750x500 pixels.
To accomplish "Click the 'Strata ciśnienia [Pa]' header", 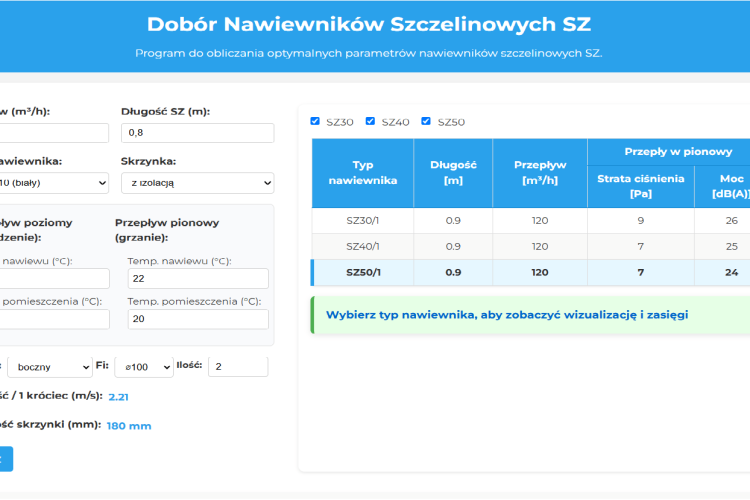I will point(640,186).
